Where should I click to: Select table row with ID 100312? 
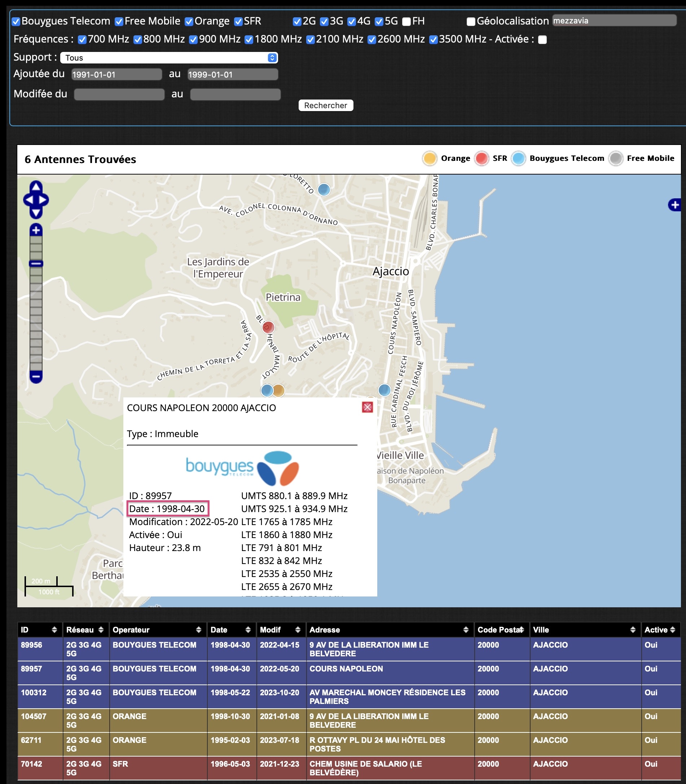[349, 697]
